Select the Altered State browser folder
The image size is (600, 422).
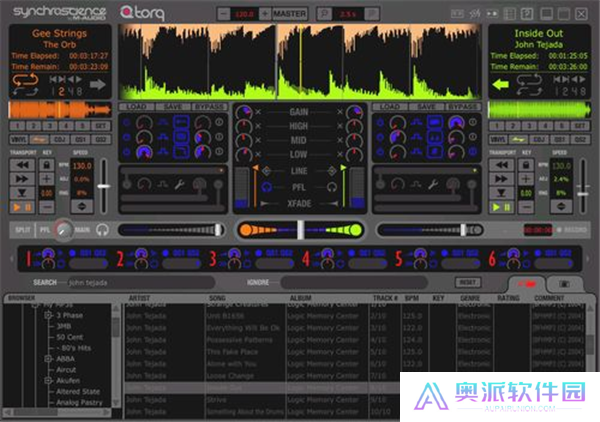coord(78,391)
